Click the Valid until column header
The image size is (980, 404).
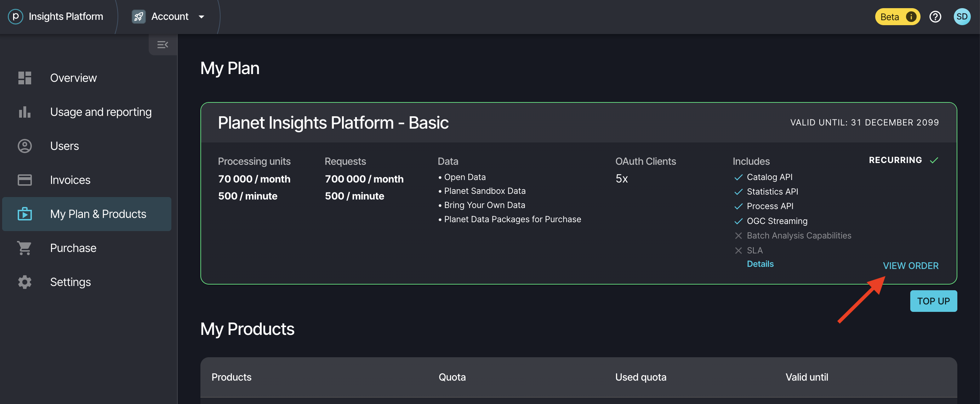point(807,377)
